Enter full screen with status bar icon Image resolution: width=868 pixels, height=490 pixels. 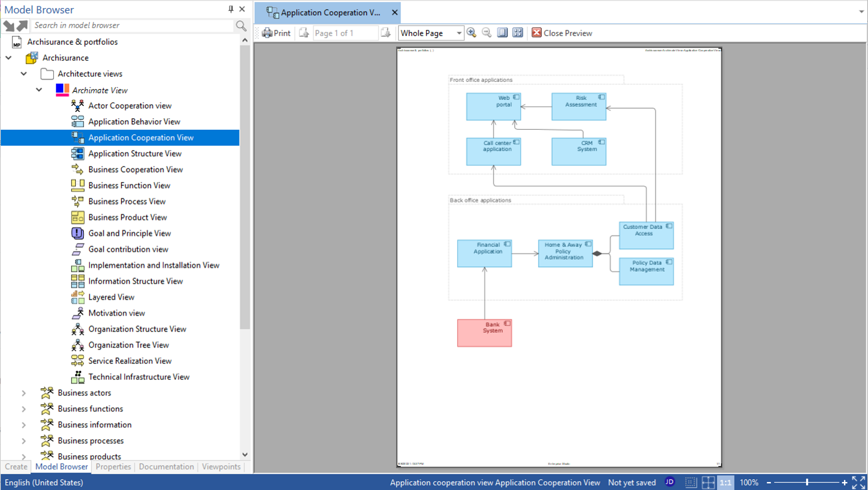(859, 483)
